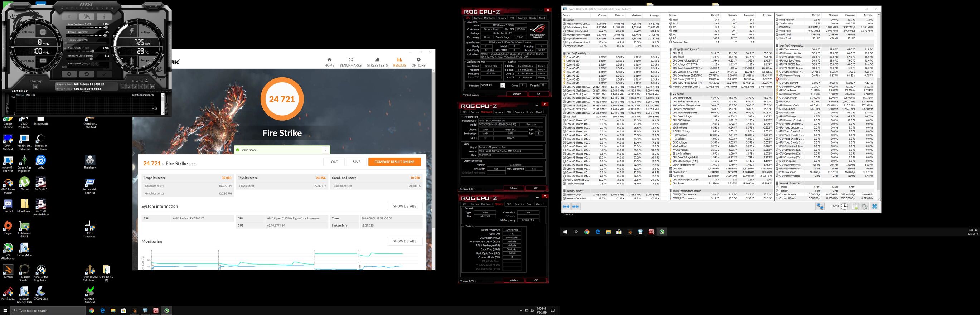Switch top CPU-Z window to SPD tab
Screen dimensions: 980x315
coord(512,18)
